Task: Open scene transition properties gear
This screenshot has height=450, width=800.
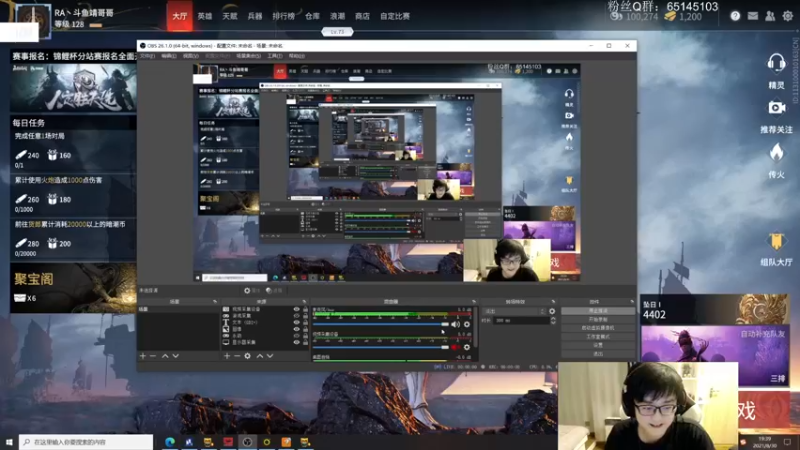Action: (x=552, y=311)
